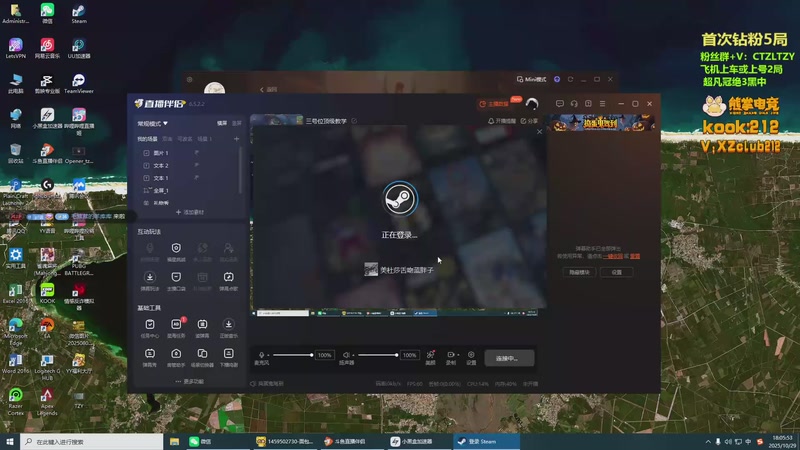Click the 设置 button in right panel
This screenshot has height=450, width=800.
click(617, 272)
